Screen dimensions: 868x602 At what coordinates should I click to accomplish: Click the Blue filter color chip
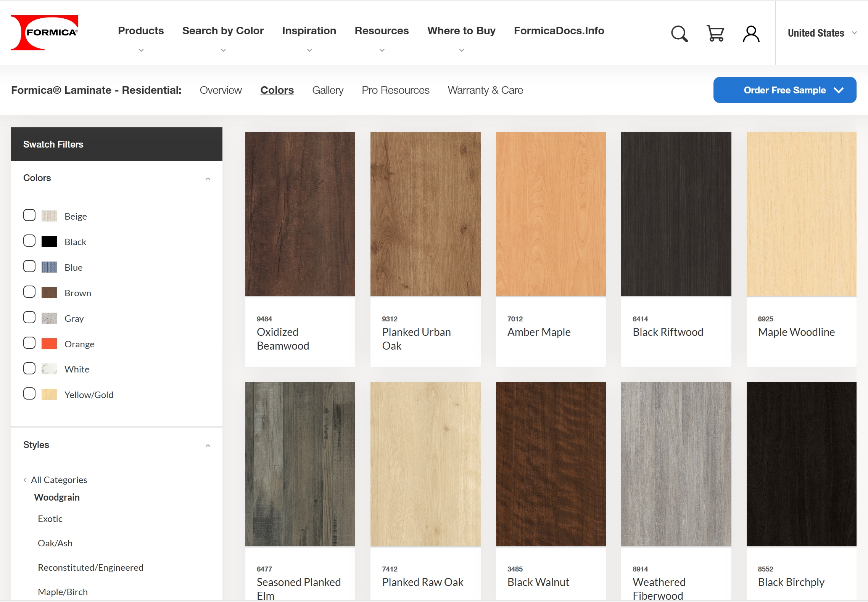[x=49, y=267]
